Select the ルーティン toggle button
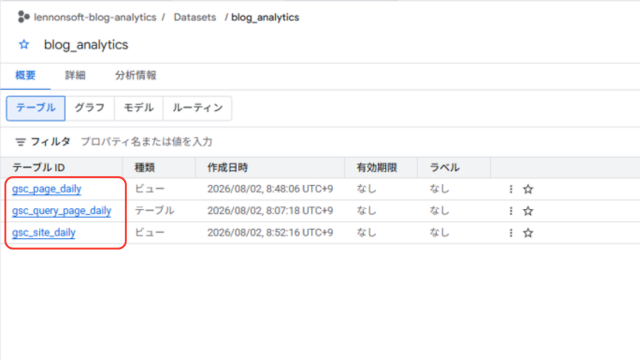Viewport: 640px width, 360px height. coord(198,108)
